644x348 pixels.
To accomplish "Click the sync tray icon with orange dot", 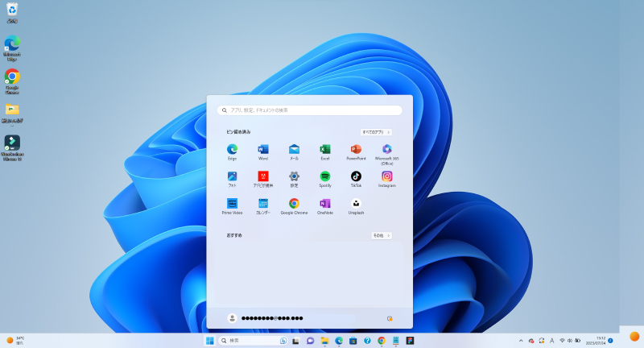I will click(541, 341).
